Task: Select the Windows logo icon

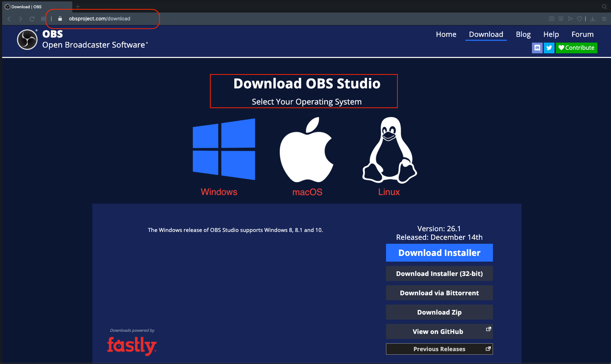Action: point(224,149)
